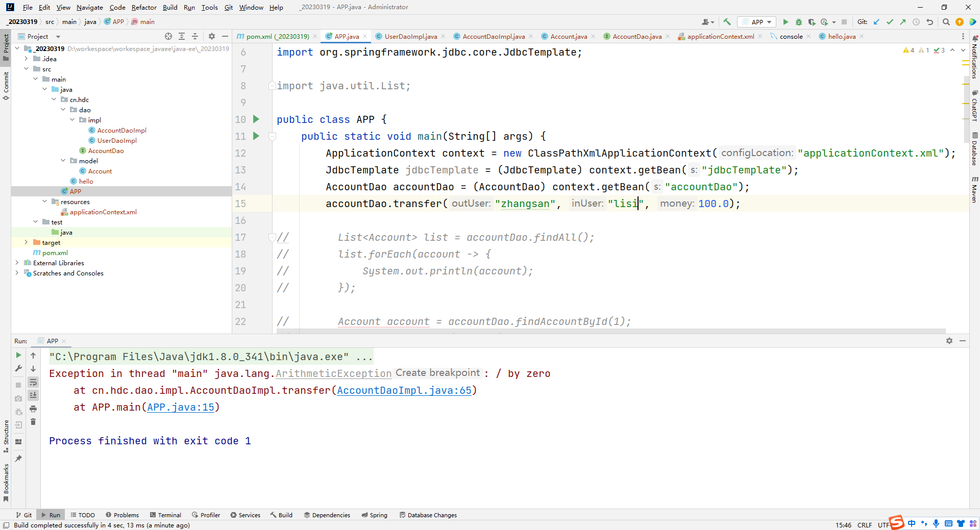Click the up arrow in Run console
Image resolution: width=980 pixels, height=530 pixels.
click(33, 356)
